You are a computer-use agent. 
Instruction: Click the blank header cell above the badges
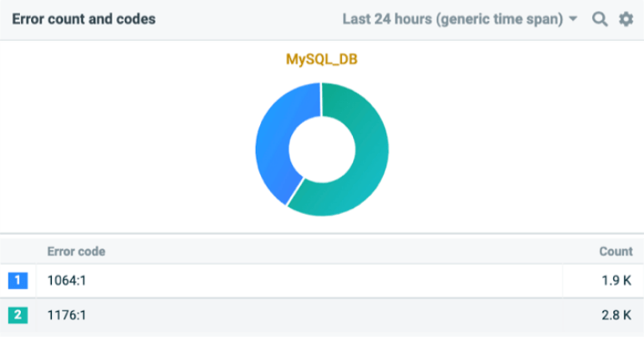(18, 251)
